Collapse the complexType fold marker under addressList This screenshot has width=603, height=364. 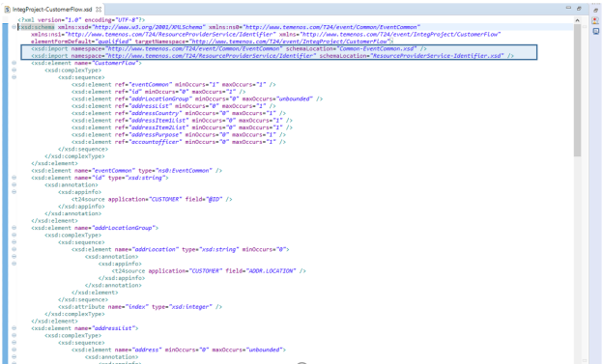(14, 335)
